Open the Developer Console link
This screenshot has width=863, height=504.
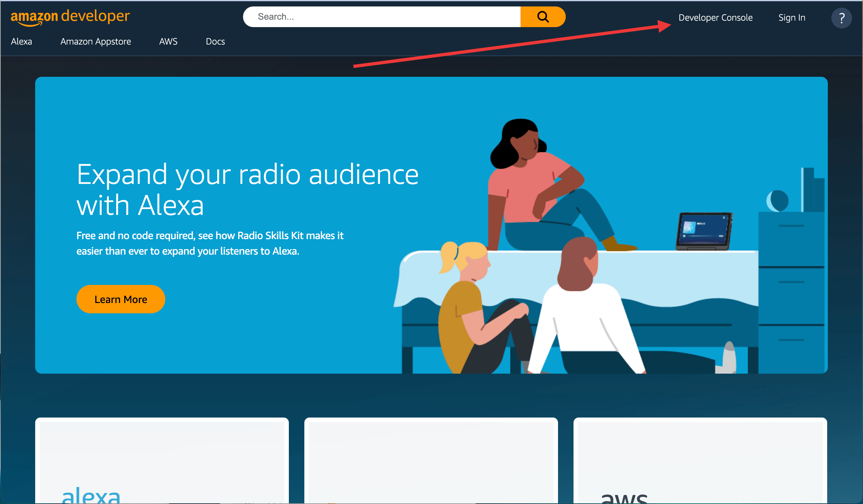pyautogui.click(x=716, y=17)
